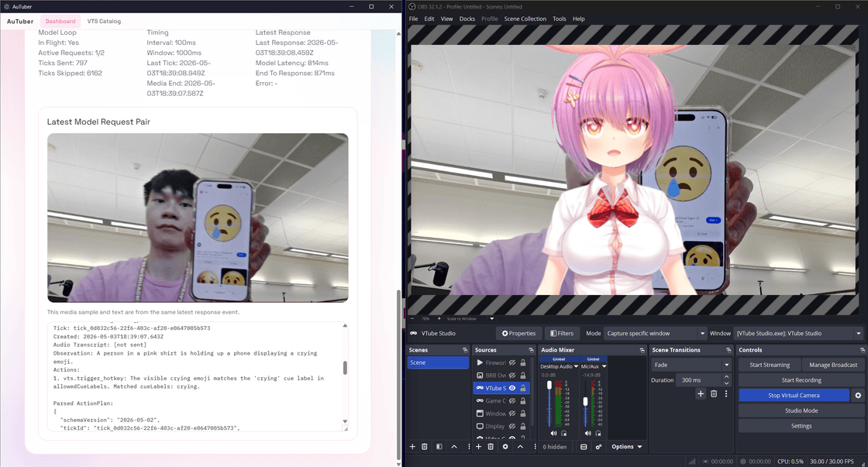Open the OBS File menu
868x467 pixels.
tap(414, 19)
